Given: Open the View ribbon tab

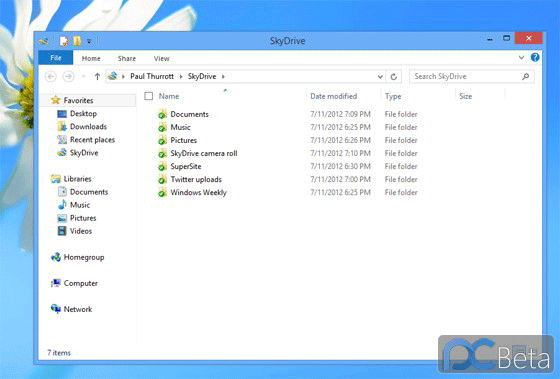Looking at the screenshot, I should 161,58.
